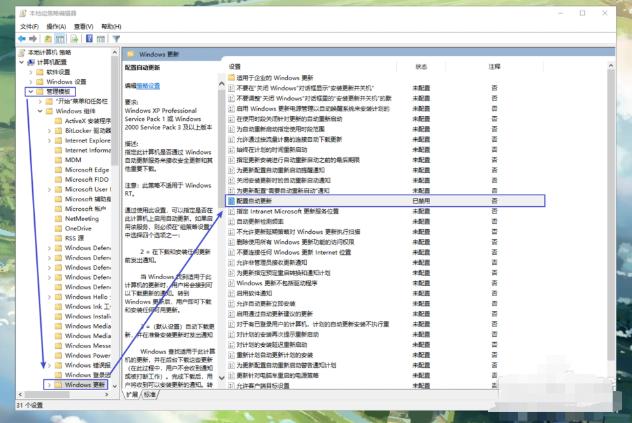Click the Microsoft FIDO folder icon
The height and width of the screenshot is (423, 632).
[58, 179]
